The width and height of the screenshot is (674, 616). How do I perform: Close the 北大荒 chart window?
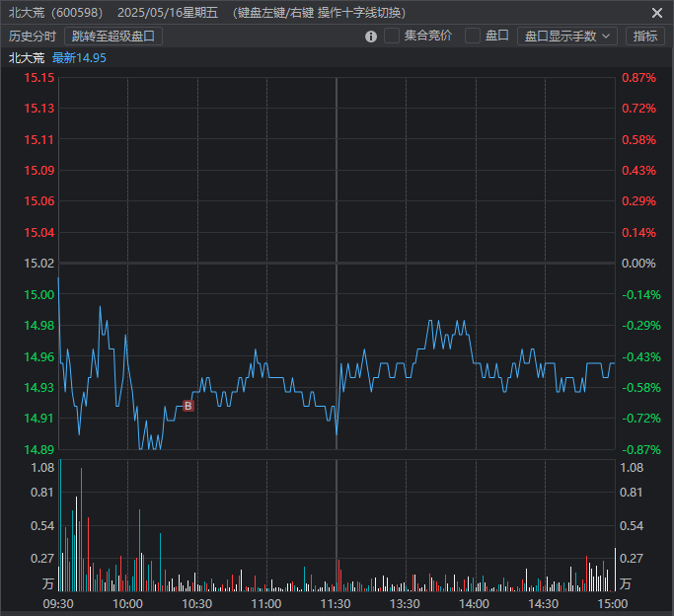tap(657, 13)
